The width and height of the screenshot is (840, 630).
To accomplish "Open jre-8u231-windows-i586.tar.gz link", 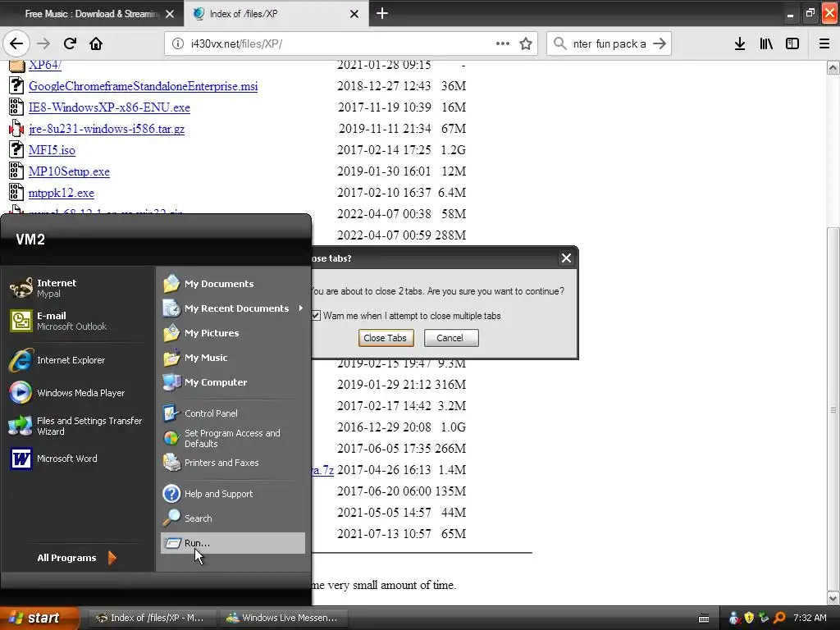I will tap(107, 129).
